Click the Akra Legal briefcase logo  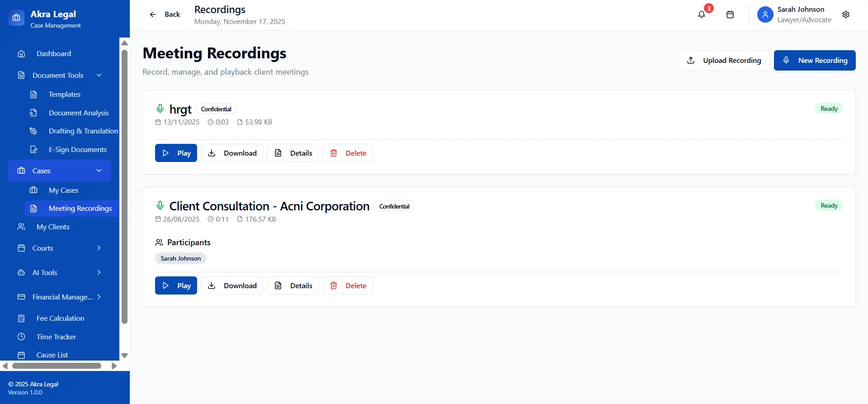(x=16, y=18)
